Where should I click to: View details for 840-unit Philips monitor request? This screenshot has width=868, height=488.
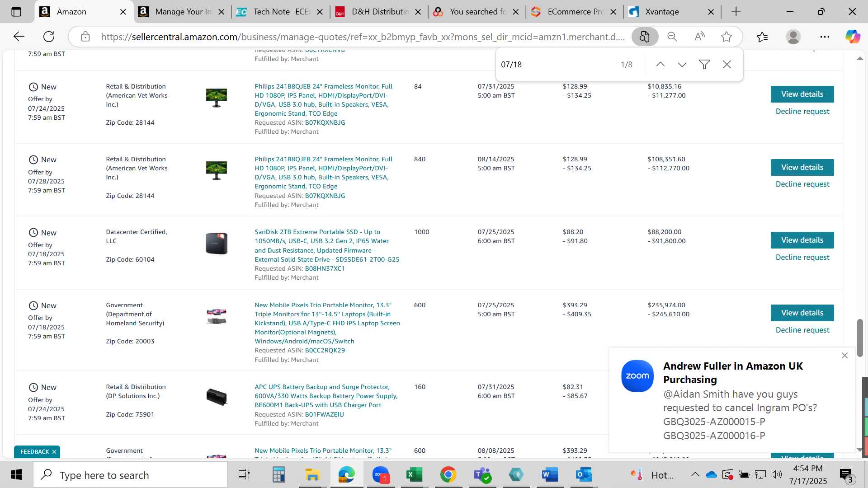point(802,167)
